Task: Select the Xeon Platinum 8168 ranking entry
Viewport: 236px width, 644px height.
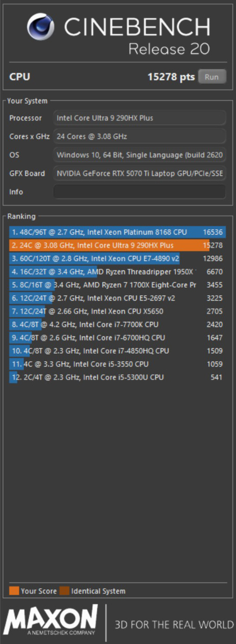Action: (118, 232)
